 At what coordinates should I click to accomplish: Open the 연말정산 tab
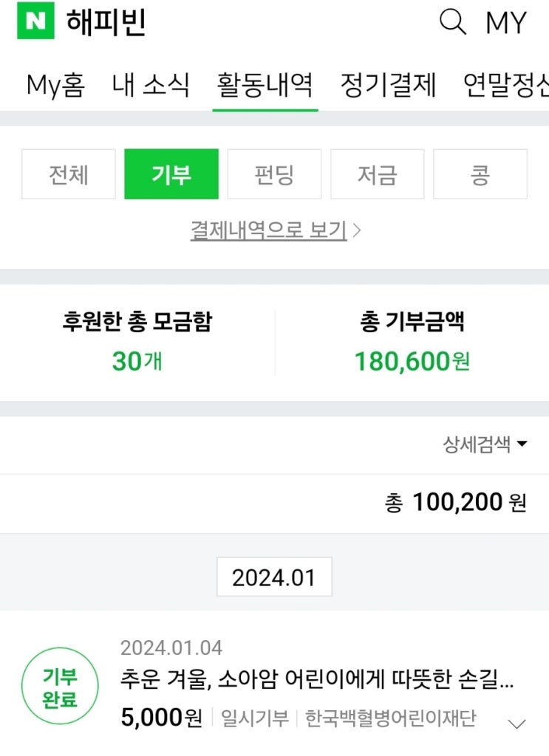point(507,86)
